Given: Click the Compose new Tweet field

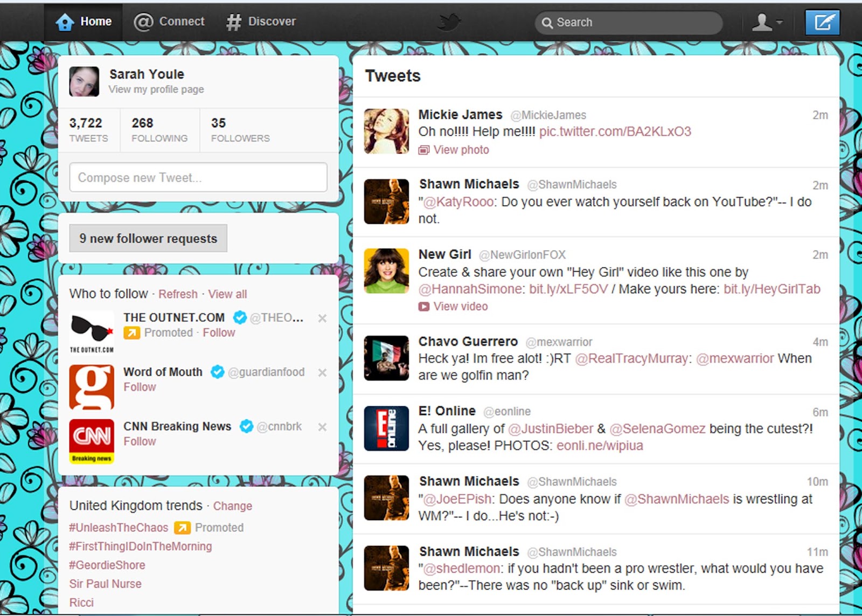Looking at the screenshot, I should pos(198,177).
